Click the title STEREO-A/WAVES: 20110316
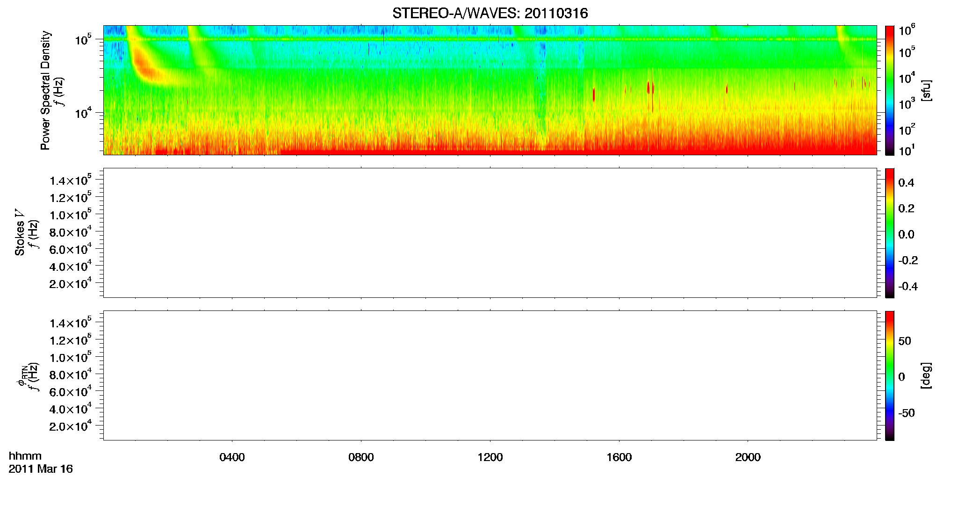This screenshot has height=505, width=980. tap(490, 14)
